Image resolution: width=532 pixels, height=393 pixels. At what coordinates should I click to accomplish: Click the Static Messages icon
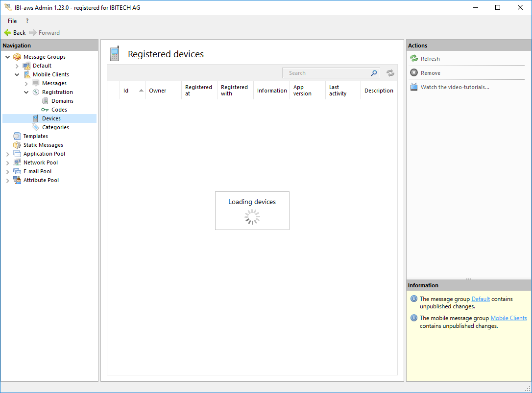point(17,145)
